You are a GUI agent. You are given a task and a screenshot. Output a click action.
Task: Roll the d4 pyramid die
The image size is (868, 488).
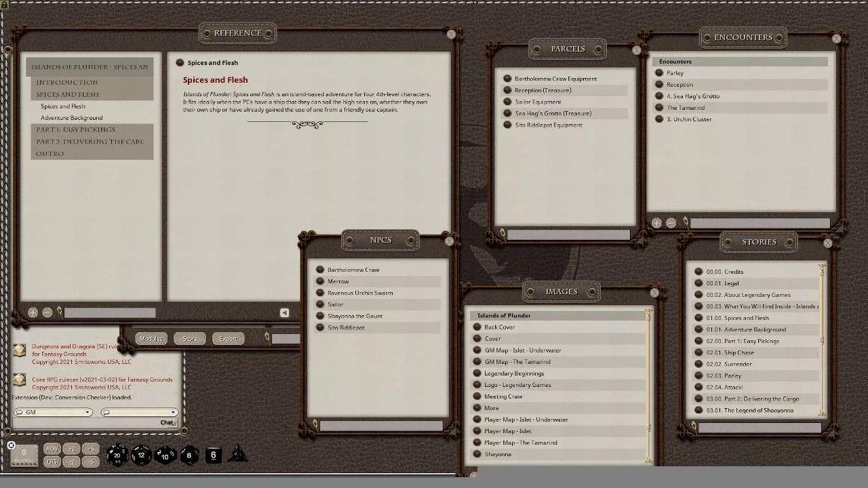point(237,454)
